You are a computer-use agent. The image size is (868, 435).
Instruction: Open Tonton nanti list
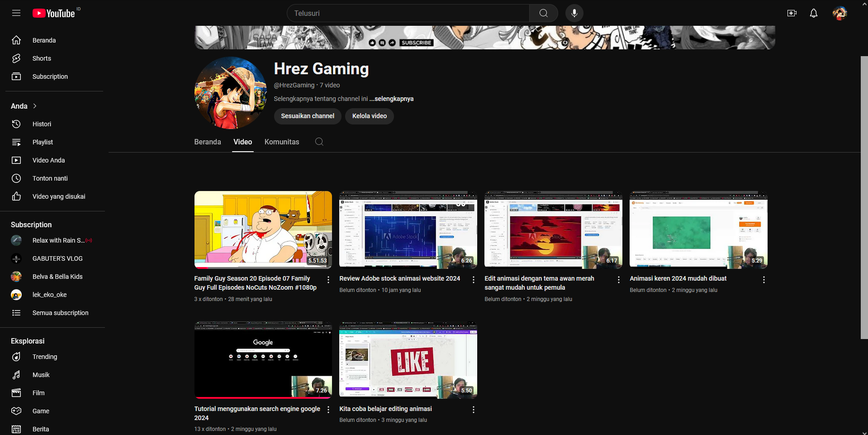click(x=54, y=178)
